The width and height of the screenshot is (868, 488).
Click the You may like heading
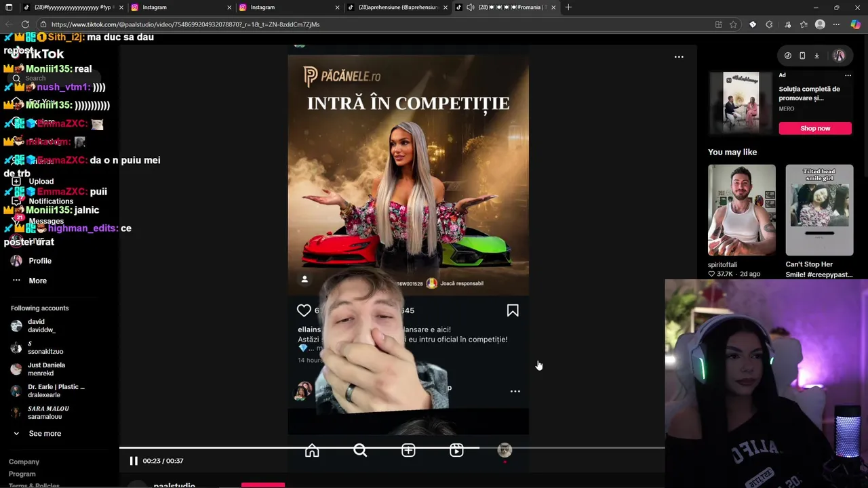732,152
